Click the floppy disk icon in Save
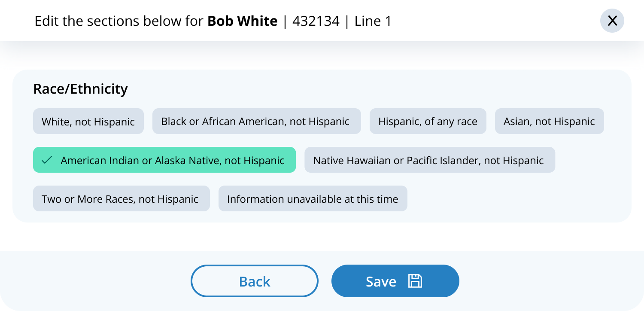This screenshot has width=644, height=311. pos(415,281)
